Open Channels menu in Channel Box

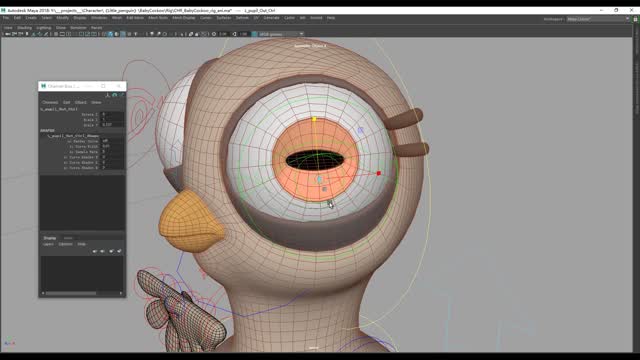tap(50, 102)
